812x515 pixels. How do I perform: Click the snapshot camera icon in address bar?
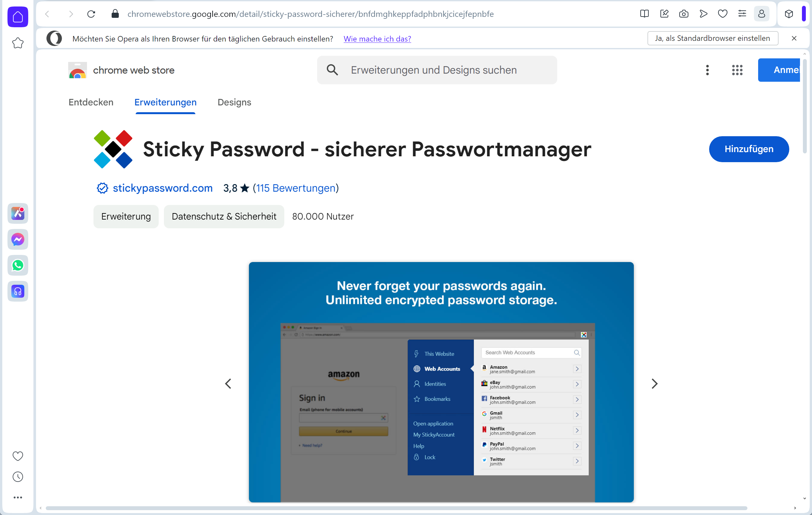(683, 14)
